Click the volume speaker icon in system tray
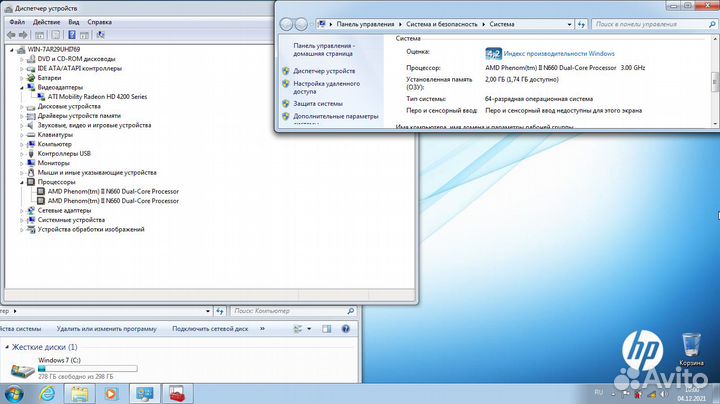 click(x=664, y=394)
